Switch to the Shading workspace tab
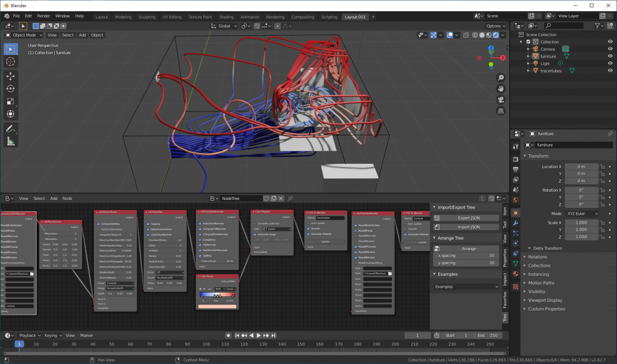Viewport: 617px width, 364px height. pyautogui.click(x=226, y=17)
